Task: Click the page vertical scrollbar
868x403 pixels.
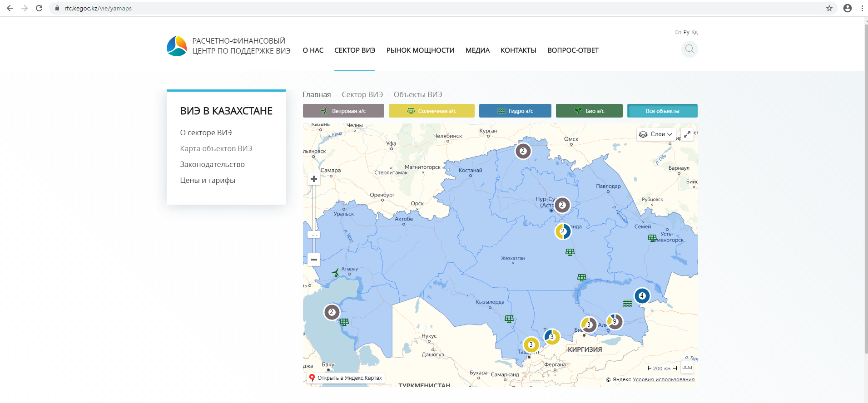Action: coord(865,188)
